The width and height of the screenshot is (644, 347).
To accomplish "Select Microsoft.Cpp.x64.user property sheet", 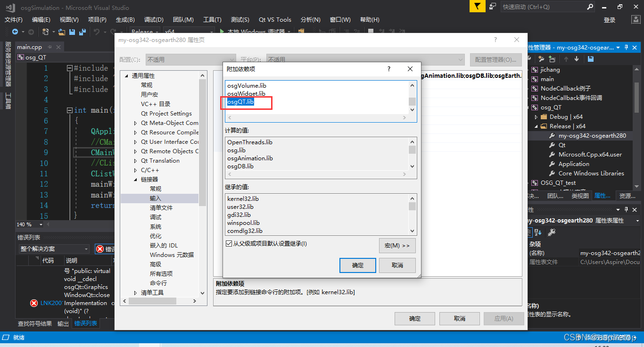I will tap(590, 155).
